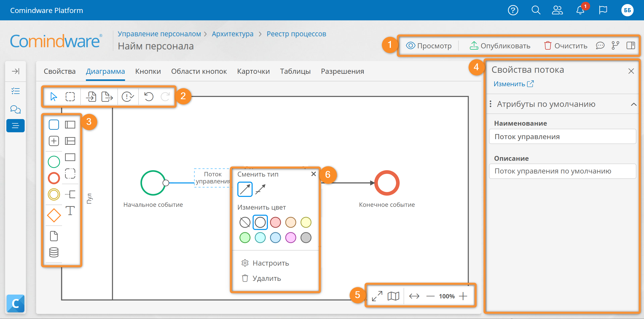
Task: Open version branch icon in top toolbar
Action: pos(615,46)
